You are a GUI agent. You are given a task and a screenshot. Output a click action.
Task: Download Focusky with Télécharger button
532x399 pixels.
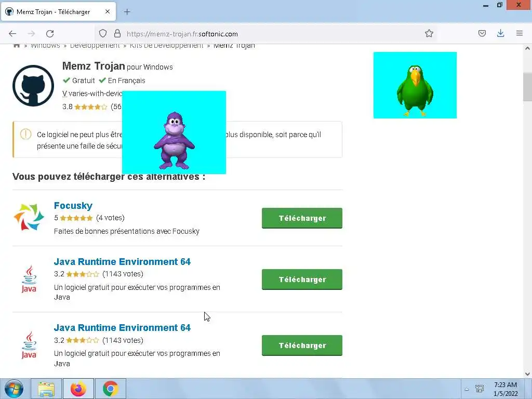(302, 218)
